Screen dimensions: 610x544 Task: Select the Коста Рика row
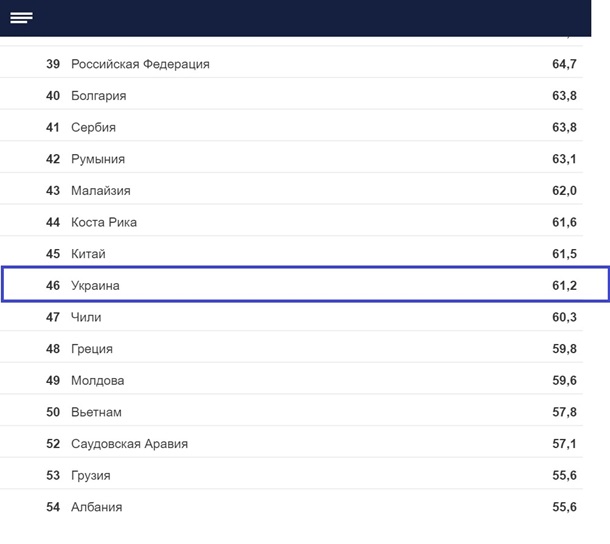pyautogui.click(x=104, y=222)
